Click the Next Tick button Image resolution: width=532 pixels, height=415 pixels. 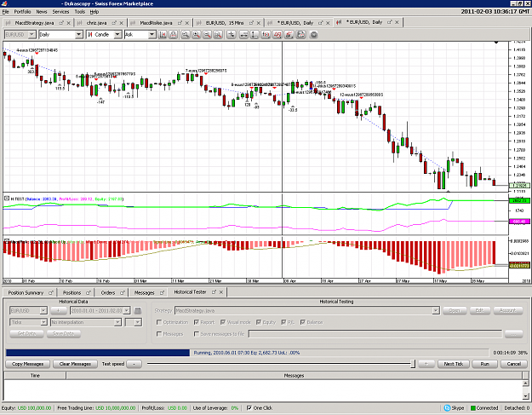tap(454, 364)
